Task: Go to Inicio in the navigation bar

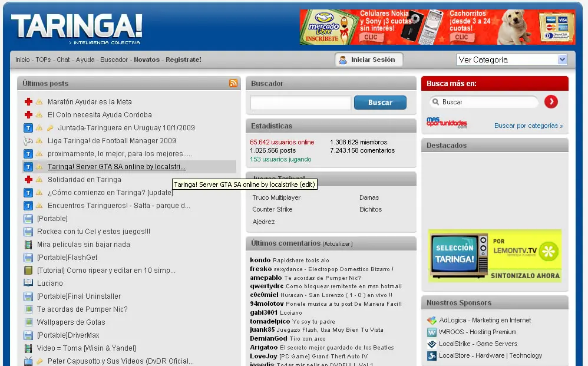Action: (x=22, y=60)
